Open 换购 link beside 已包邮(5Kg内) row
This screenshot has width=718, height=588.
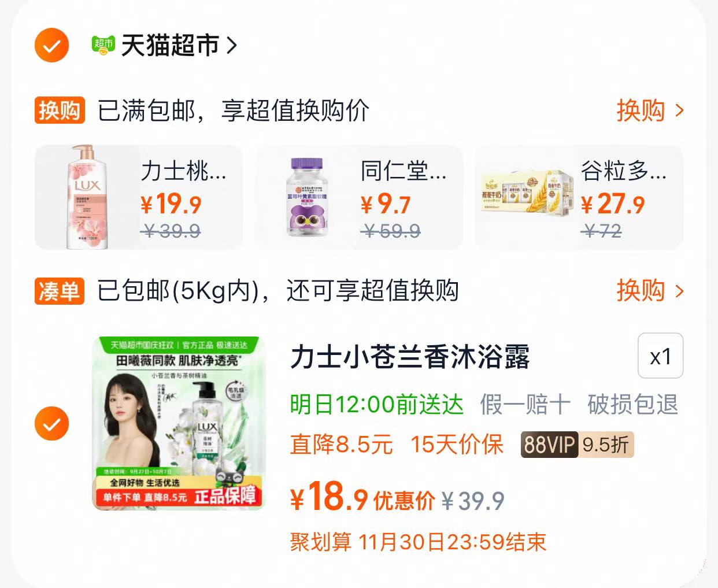650,290
